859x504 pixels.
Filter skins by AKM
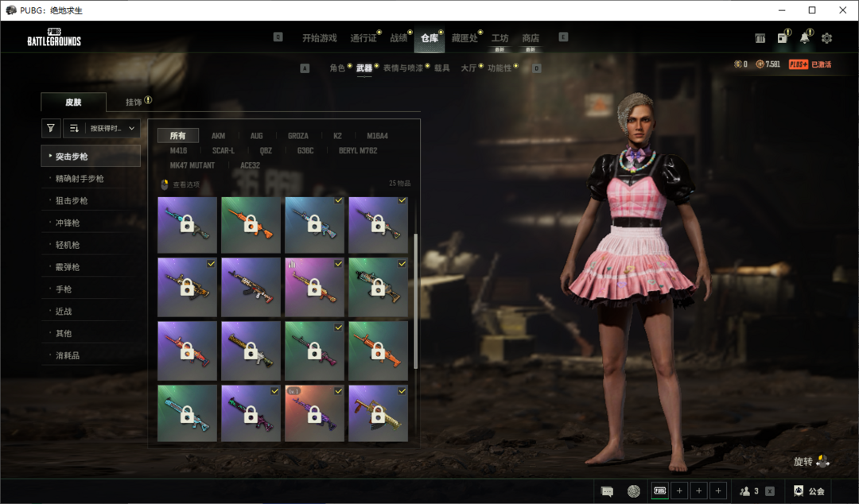[218, 136]
